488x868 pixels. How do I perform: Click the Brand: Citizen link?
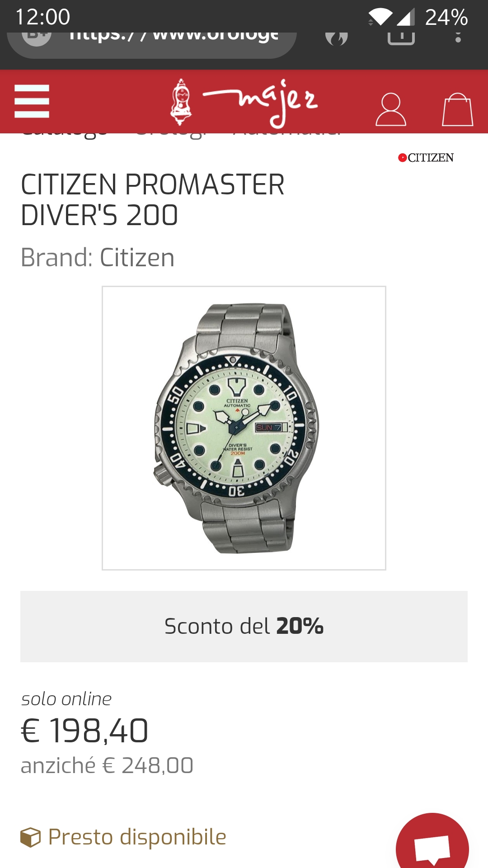pos(98,258)
